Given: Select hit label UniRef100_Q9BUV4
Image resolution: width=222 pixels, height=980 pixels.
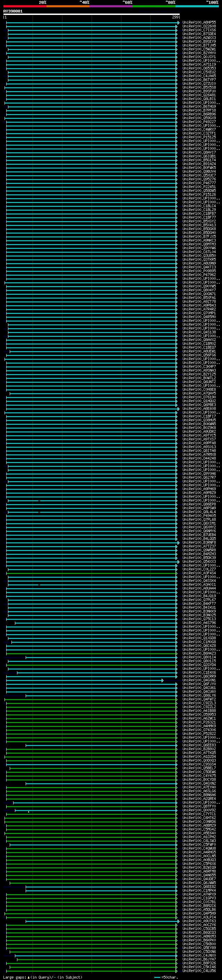Looking at the screenshot, I should point(199,172).
